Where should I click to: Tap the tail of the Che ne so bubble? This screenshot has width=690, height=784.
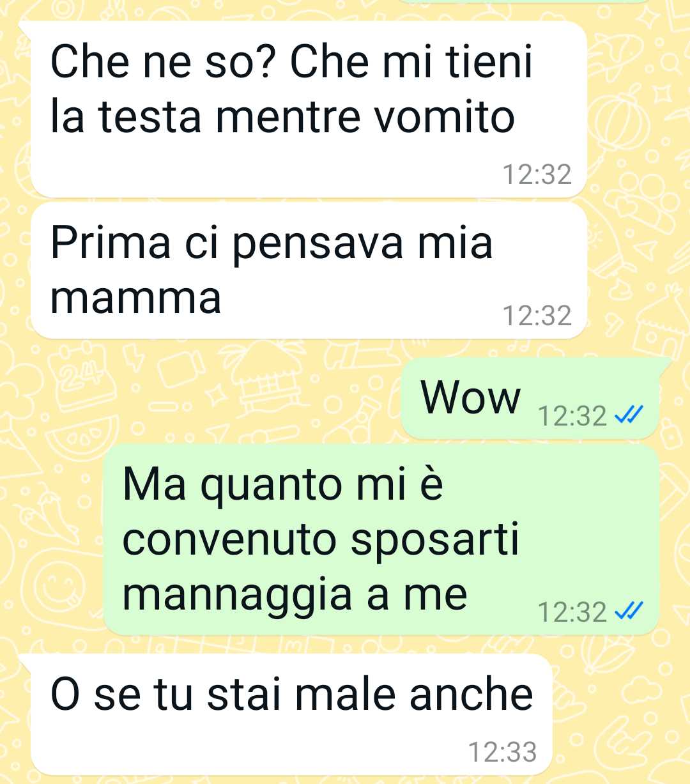pyautogui.click(x=24, y=29)
